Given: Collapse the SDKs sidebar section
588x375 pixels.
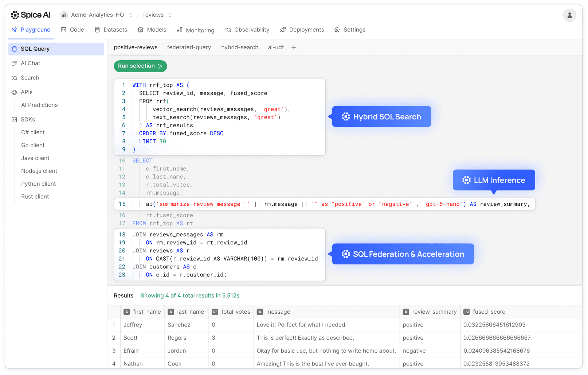Looking at the screenshot, I should 28,119.
